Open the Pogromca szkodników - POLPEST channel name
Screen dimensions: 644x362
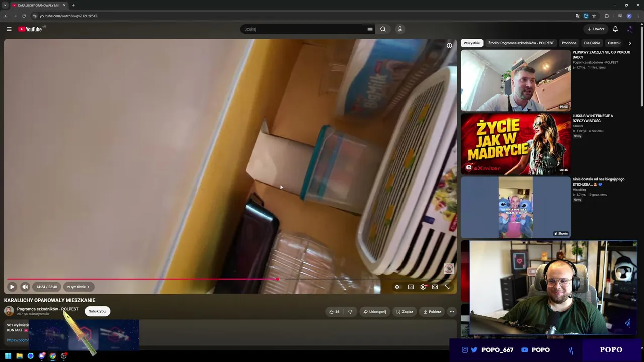pos(48,309)
